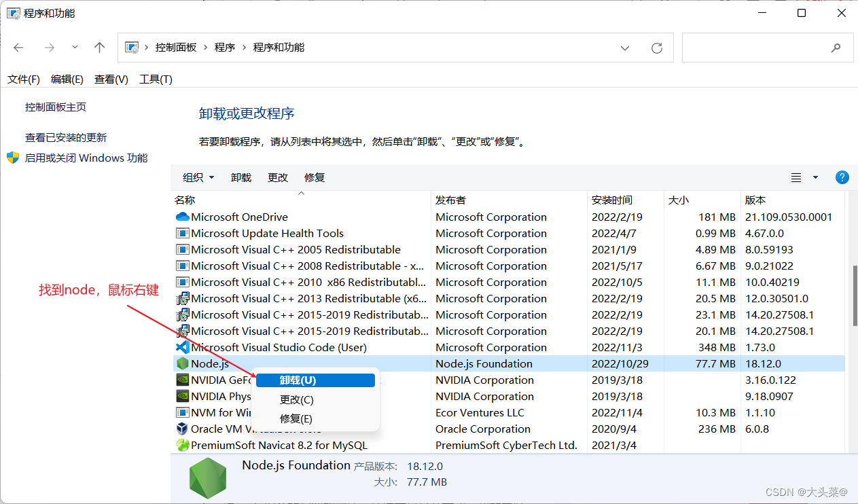Go forward to next location
This screenshot has width=858, height=504.
49,48
